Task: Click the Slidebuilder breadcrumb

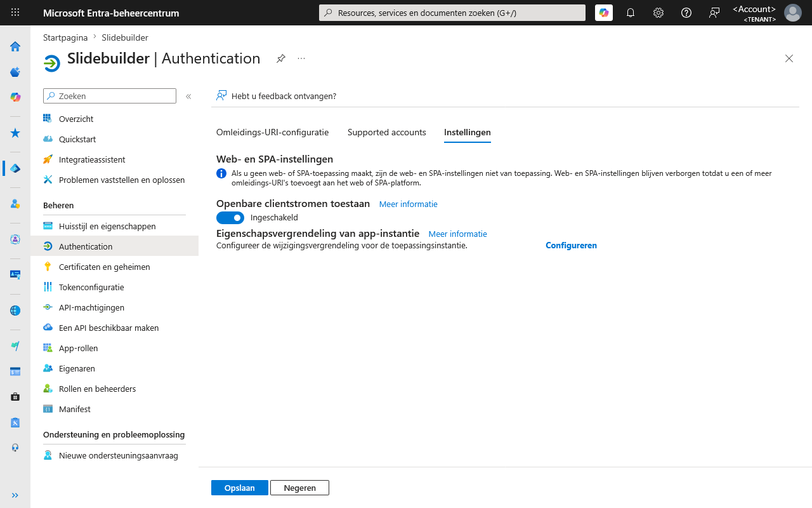Action: (125, 37)
